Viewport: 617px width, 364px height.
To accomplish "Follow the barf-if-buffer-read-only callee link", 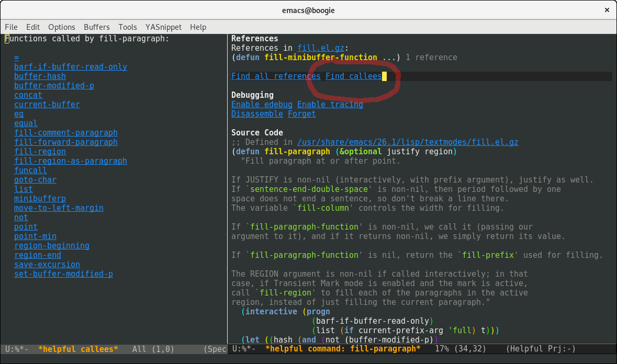I will 71,67.
